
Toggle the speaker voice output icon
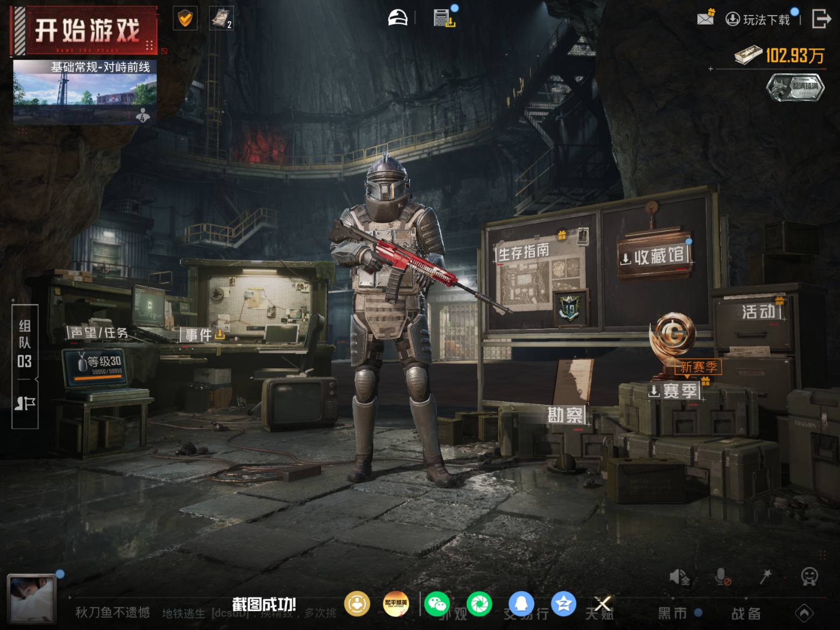679,577
